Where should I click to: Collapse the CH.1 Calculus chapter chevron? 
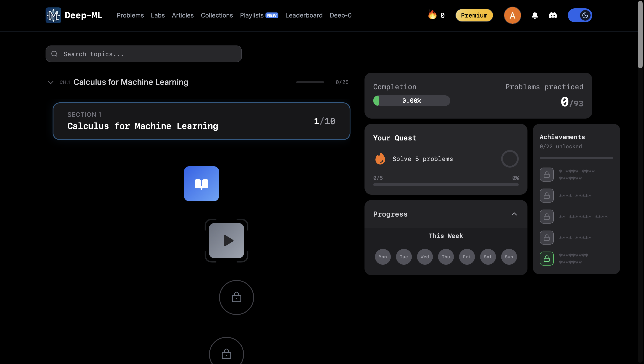click(51, 82)
